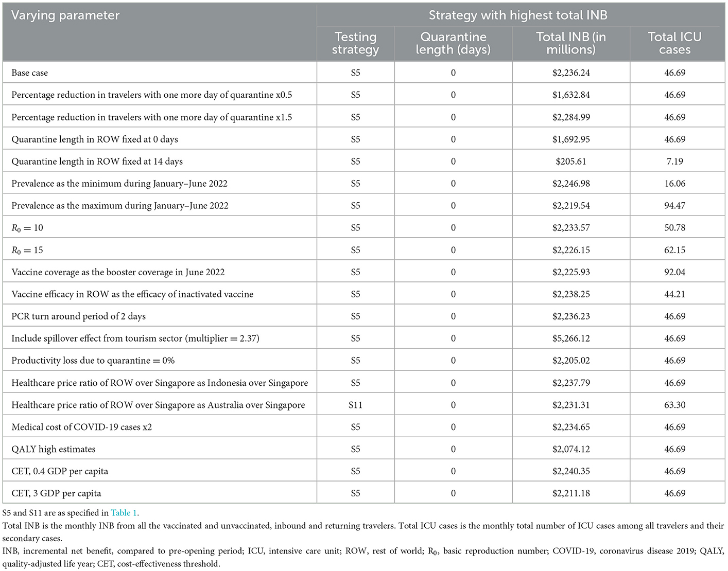Click 'CET, 0.4 GDP per capita' row label
Viewport: 728px width, 571px height.
tap(60, 471)
